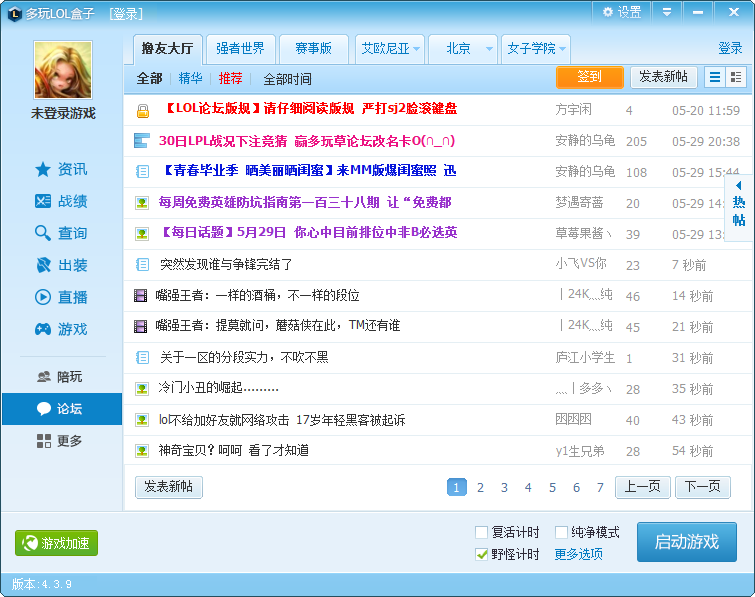Screen dimensions: 755x597
Task: Expand the 女子学院 dropdown arrow
Action: tap(563, 49)
